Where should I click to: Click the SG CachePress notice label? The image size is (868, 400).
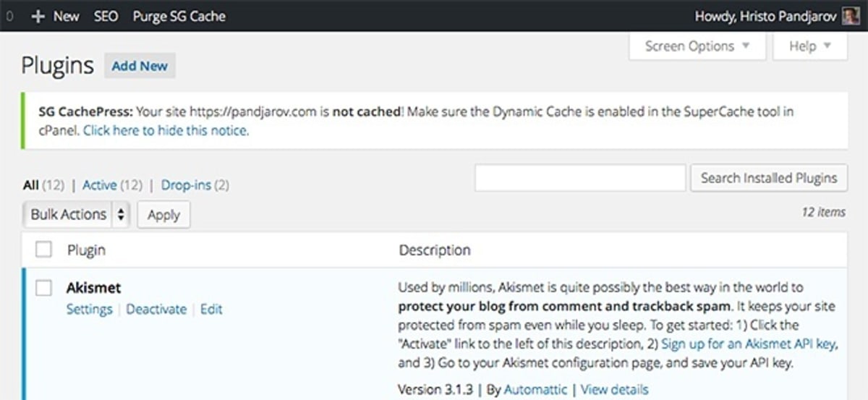[x=86, y=112]
